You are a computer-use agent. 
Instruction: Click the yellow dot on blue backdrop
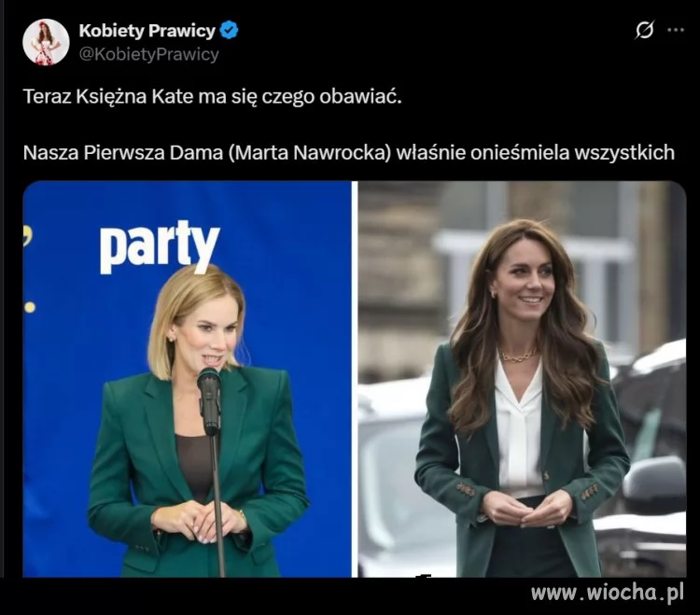(30, 307)
